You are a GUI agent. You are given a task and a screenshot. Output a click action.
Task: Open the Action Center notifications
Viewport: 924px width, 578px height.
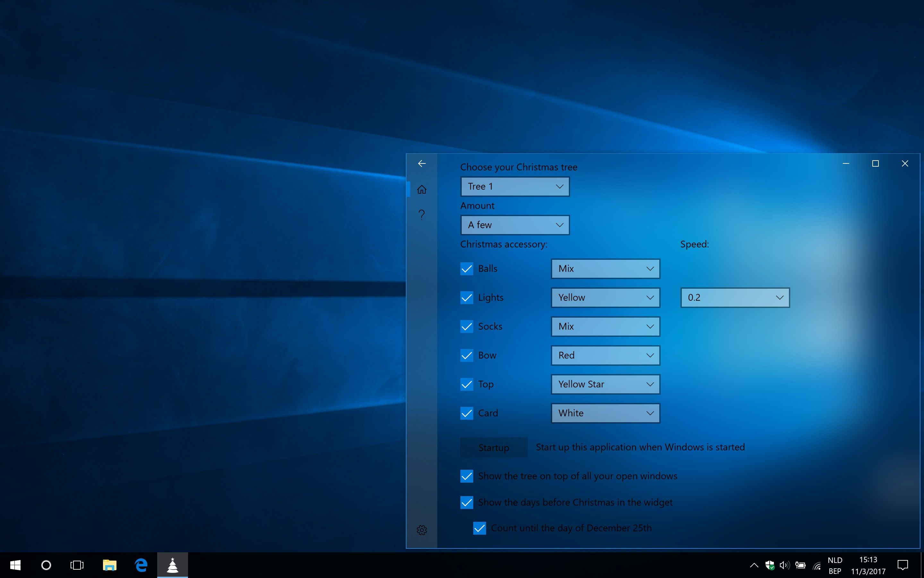point(903,565)
